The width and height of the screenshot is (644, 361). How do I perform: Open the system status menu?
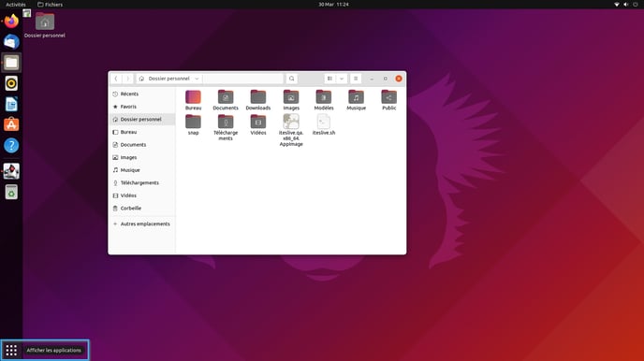(626, 5)
